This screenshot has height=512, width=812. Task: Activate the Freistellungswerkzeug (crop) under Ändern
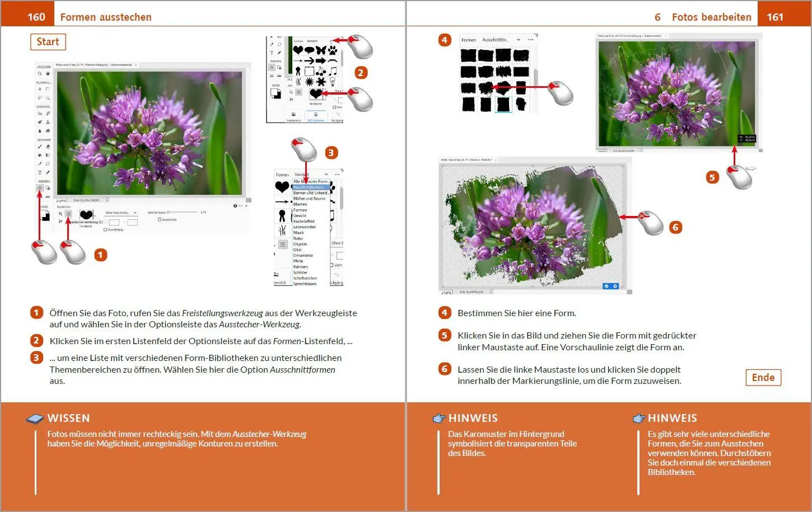(x=40, y=187)
